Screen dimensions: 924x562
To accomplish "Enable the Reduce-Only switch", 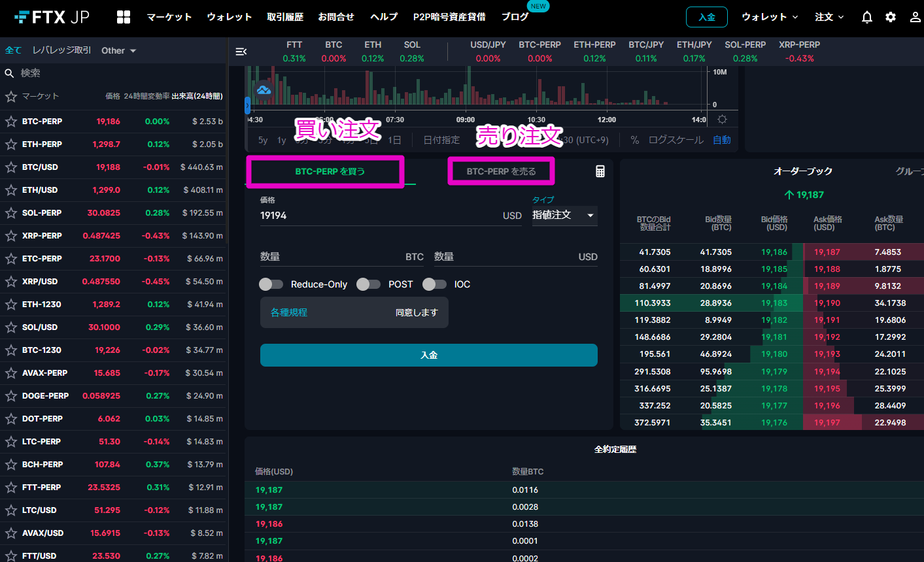I will click(271, 284).
